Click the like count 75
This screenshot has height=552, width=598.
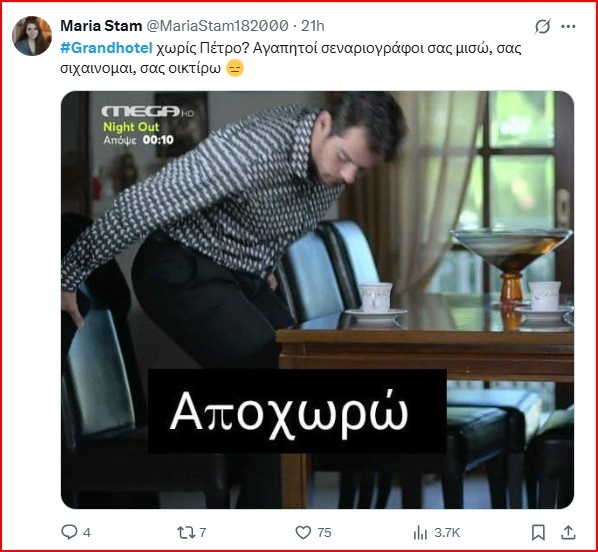click(324, 533)
